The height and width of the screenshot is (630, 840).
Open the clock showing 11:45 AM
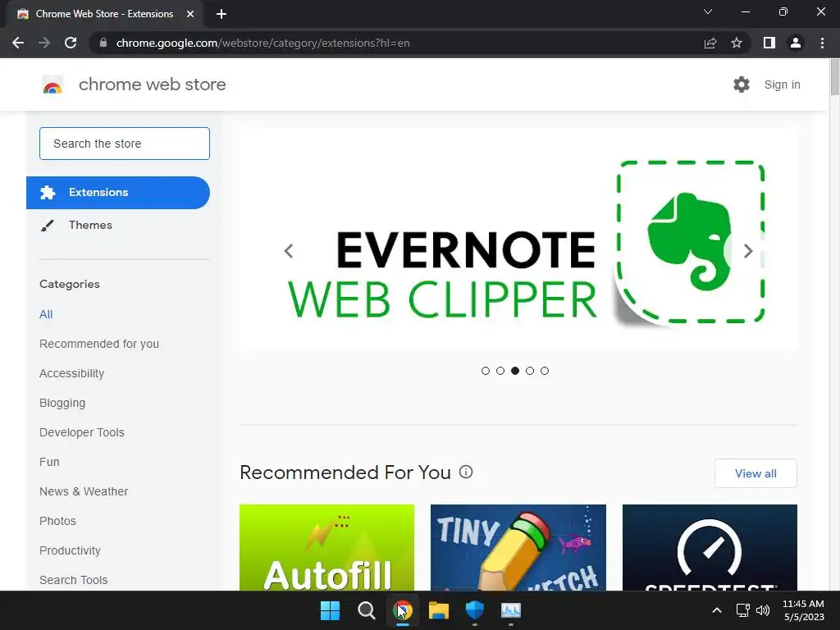point(804,610)
